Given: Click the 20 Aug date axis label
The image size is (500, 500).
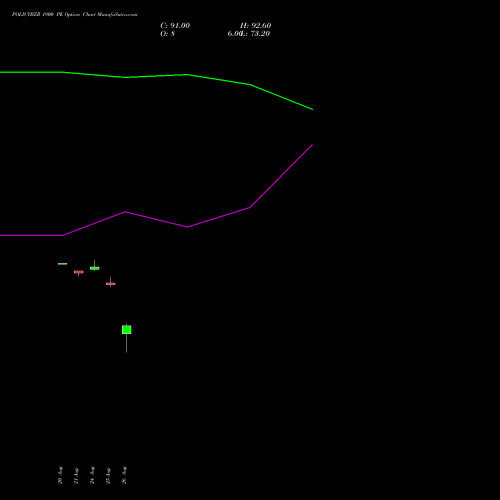Looking at the screenshot, I should (x=60, y=475).
